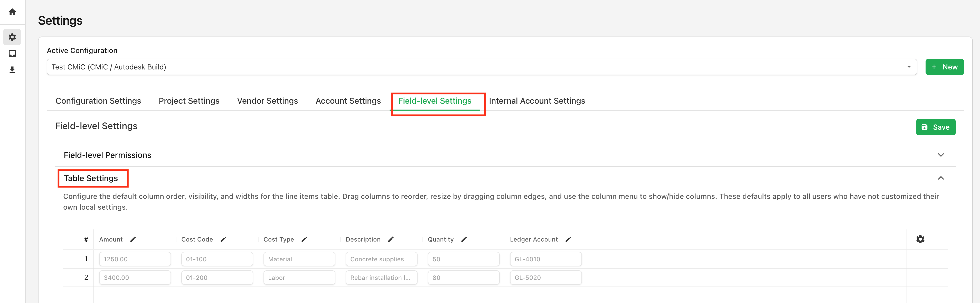Click the green New button
Image resolution: width=980 pixels, height=303 pixels.
pyautogui.click(x=944, y=67)
